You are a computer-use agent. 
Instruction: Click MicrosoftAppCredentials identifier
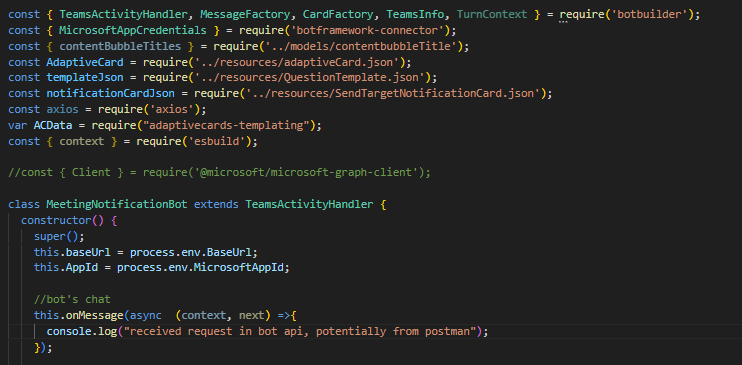[133, 30]
